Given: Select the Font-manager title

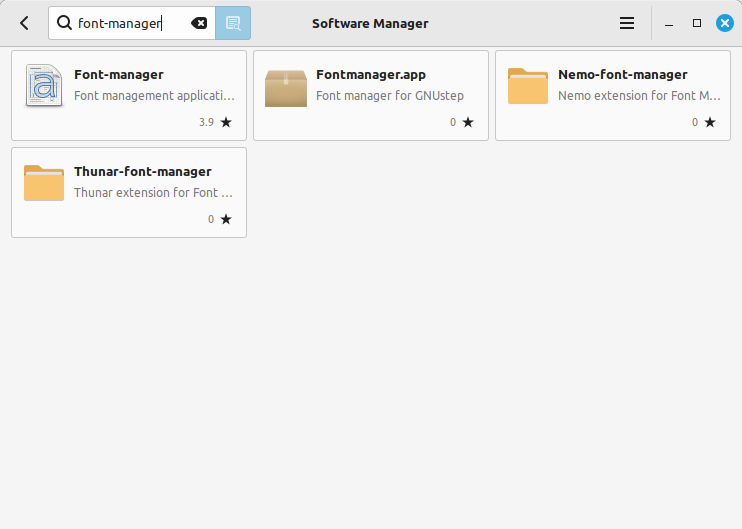Looking at the screenshot, I should [119, 74].
